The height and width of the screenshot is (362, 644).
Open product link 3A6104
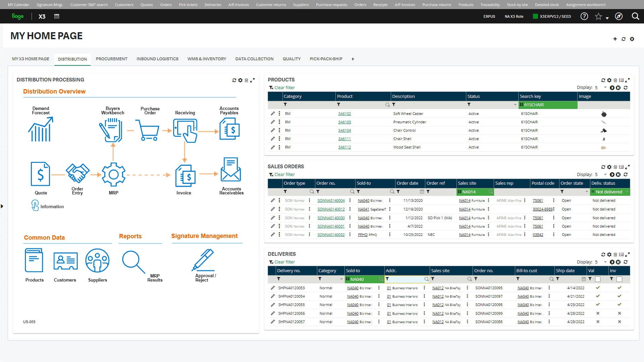point(344,130)
